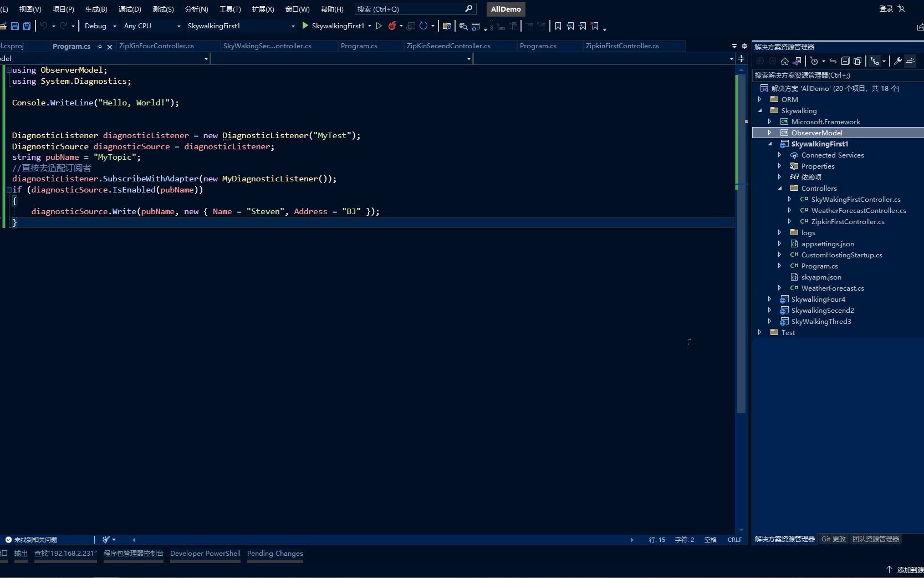Click Collapse All icon in Solution Explorer
The image size is (924, 578).
coord(845,61)
